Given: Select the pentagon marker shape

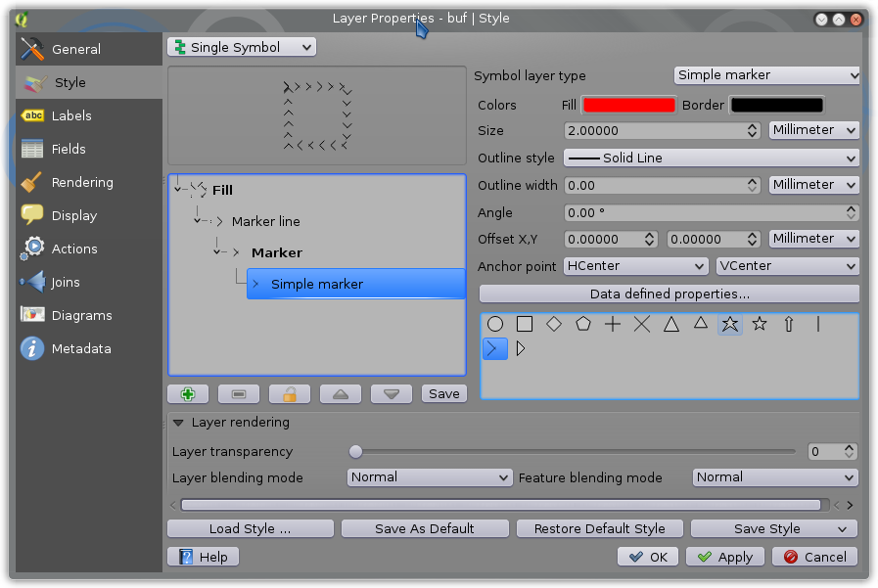Looking at the screenshot, I should (x=583, y=324).
